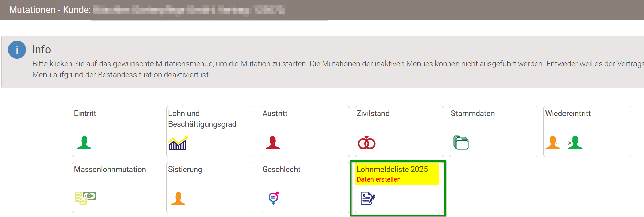This screenshot has height=217, width=644.
Task: Select the Zivilstand tile label
Action: point(373,113)
